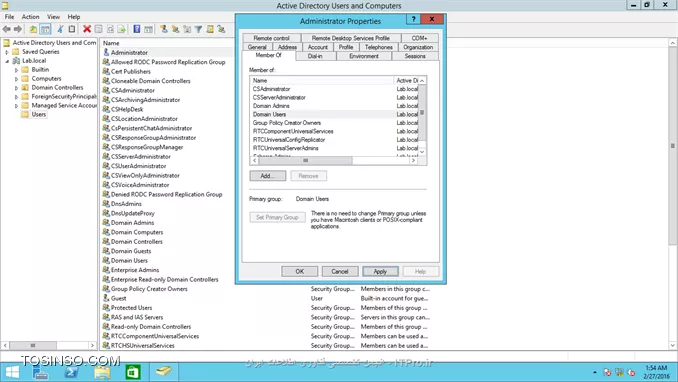Open the File menu
This screenshot has height=382, width=678.
(10, 16)
